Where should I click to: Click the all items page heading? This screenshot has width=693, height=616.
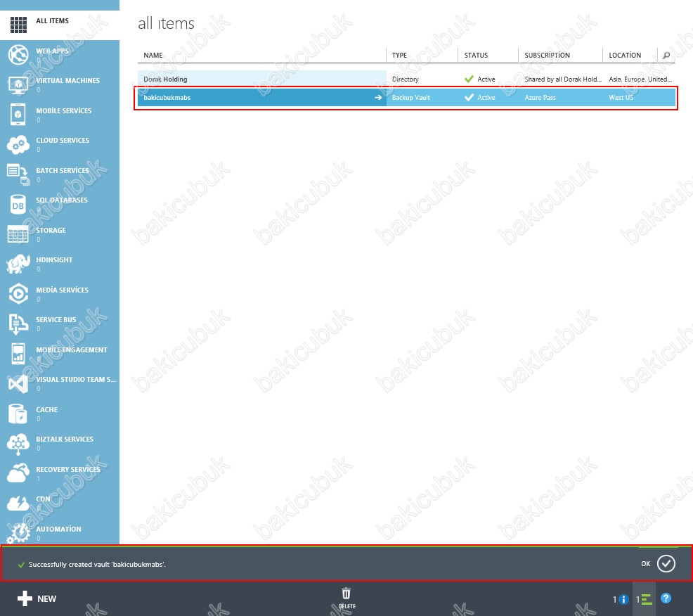[x=166, y=23]
